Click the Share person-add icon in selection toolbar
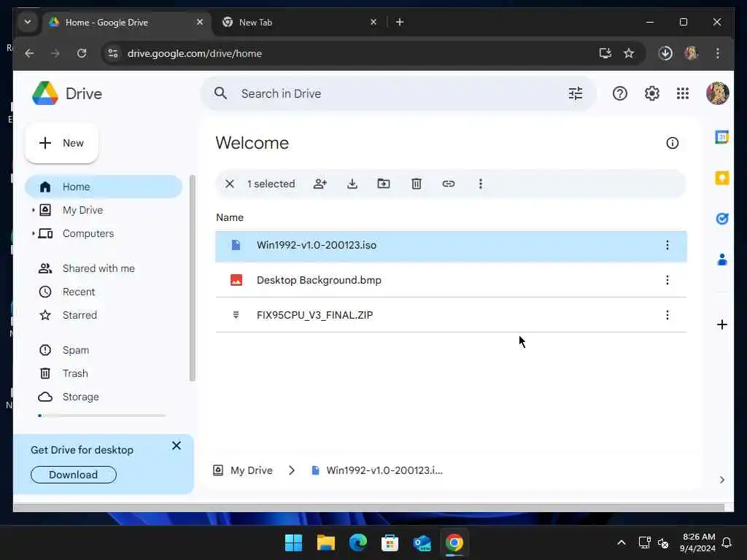The image size is (747, 560). pyautogui.click(x=320, y=184)
